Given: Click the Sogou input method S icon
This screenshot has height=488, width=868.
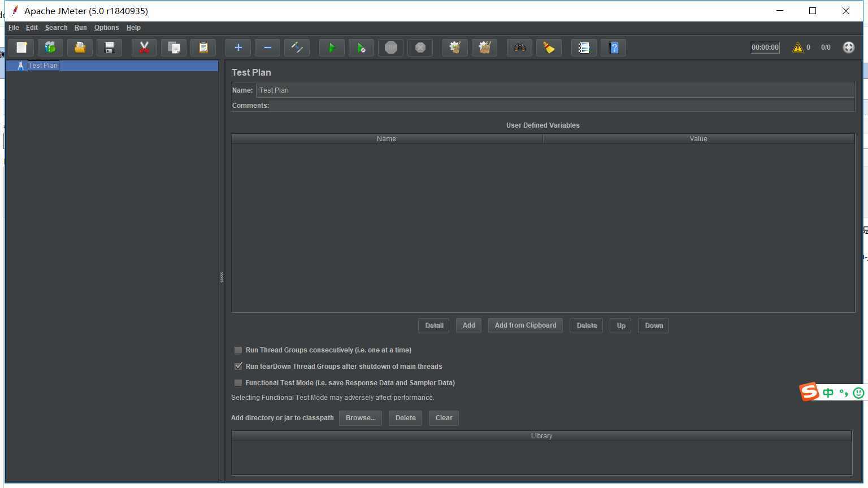Looking at the screenshot, I should click(809, 392).
